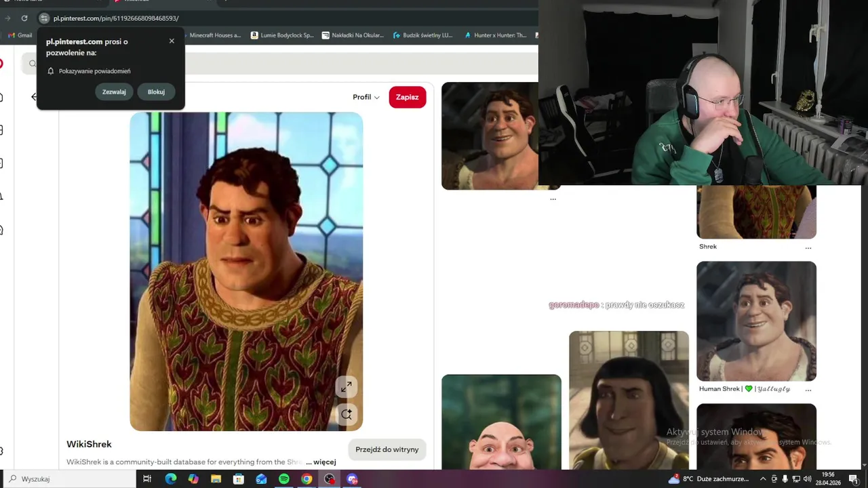Open the pin labeled Shrek
The height and width of the screenshot is (488, 868).
pos(756,211)
